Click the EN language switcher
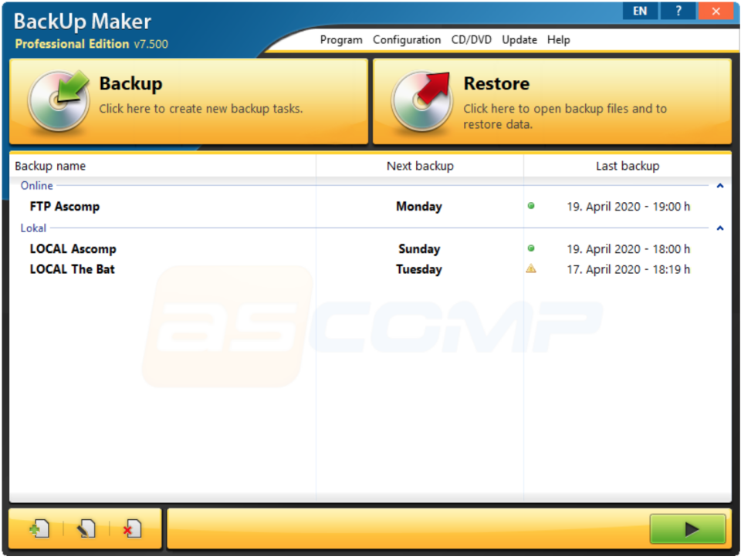Viewport: 741px width, 560px height. click(x=639, y=11)
